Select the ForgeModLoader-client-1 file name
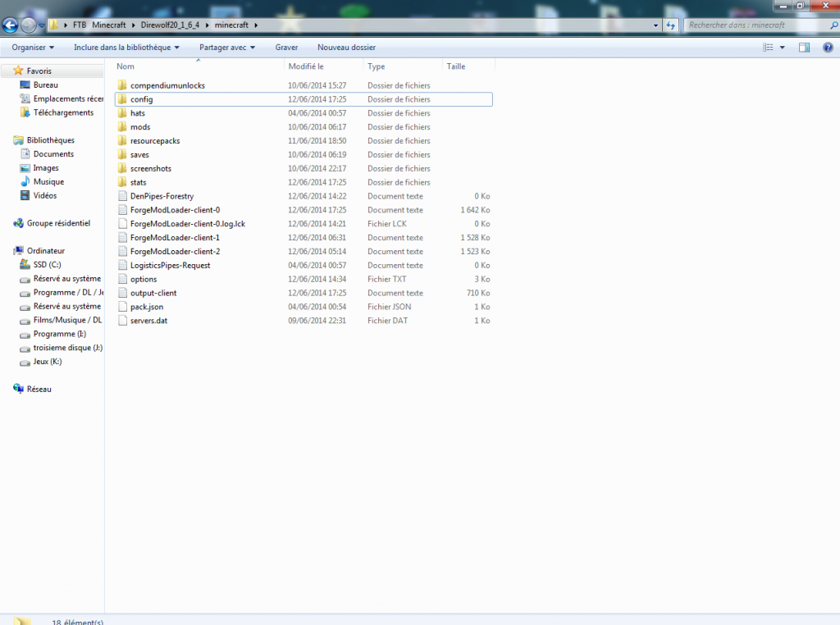Viewport: 840px width, 625px height. pos(175,238)
